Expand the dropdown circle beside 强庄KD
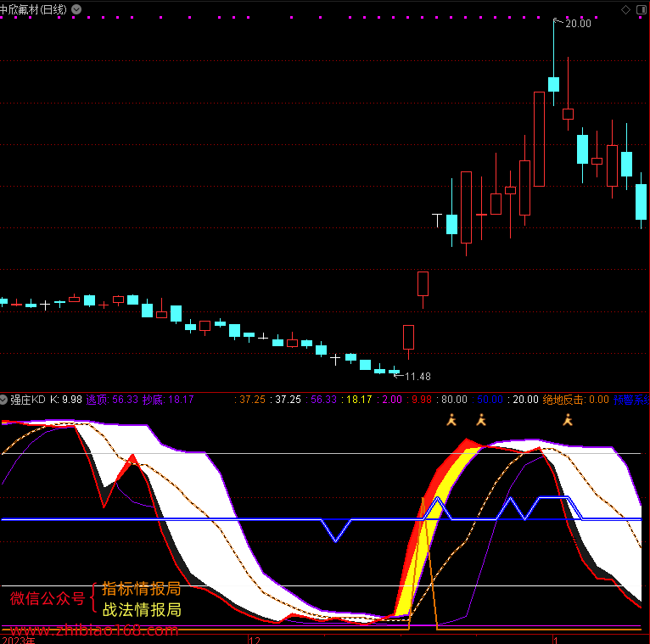The width and height of the screenshot is (650, 644). [3, 400]
